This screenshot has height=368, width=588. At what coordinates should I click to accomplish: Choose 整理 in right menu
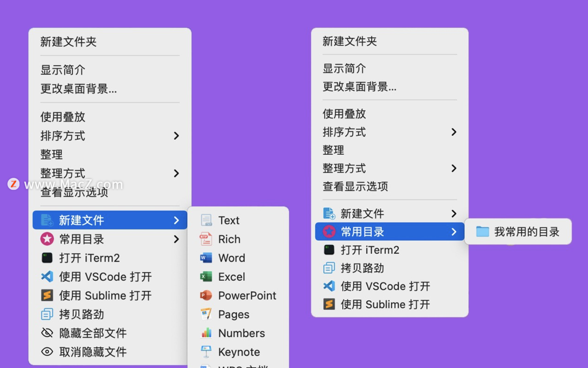pos(333,150)
